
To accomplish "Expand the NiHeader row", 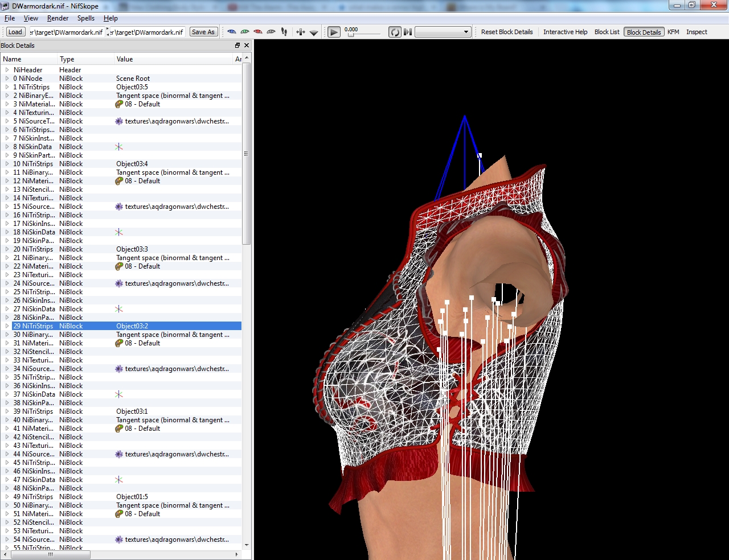I will point(7,70).
